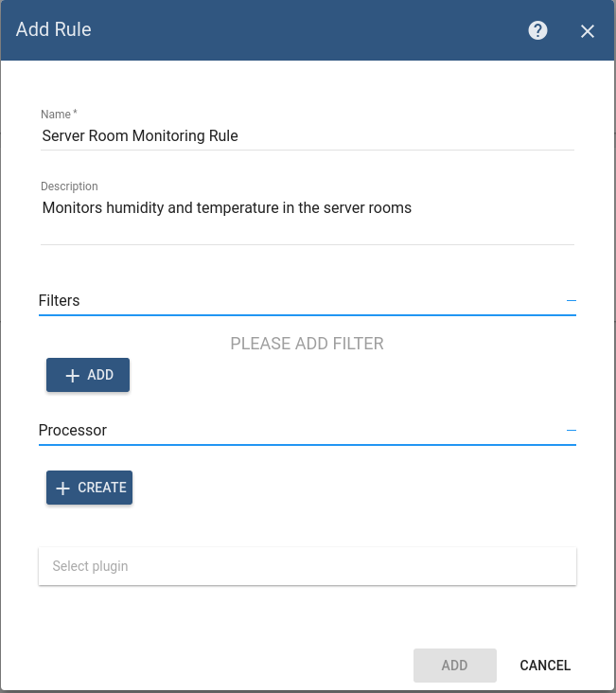This screenshot has height=693, width=616.
Task: Open help via the question mark icon
Action: click(x=537, y=30)
